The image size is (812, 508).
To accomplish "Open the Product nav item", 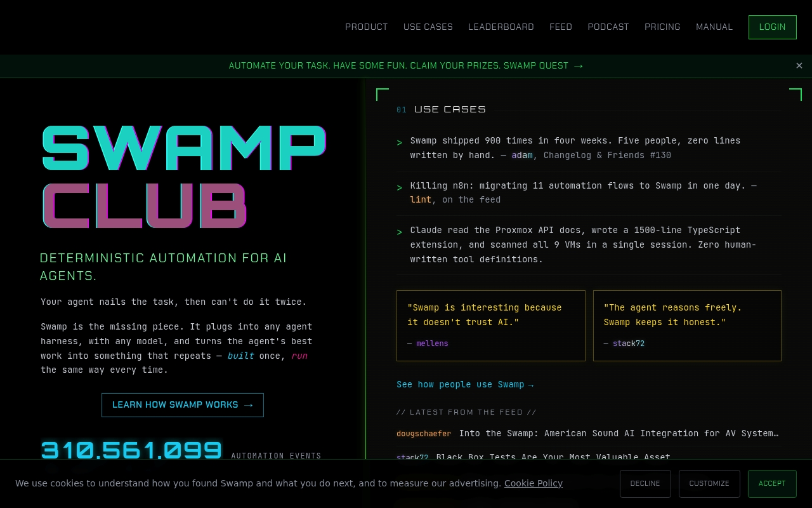I will 366,27.
